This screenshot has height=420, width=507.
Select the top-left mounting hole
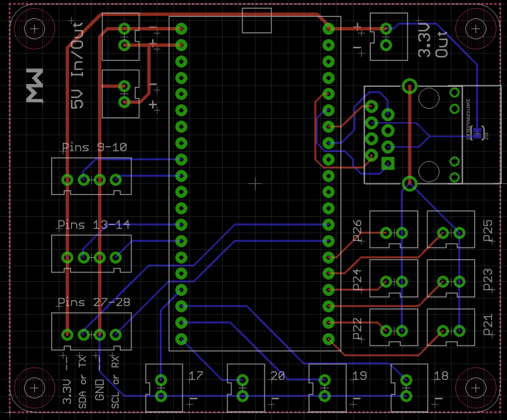coord(35,28)
